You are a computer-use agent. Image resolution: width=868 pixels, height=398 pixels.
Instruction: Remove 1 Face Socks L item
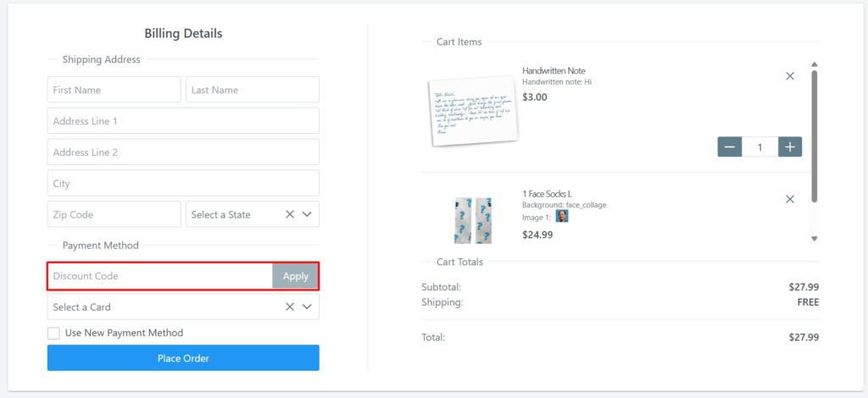(x=790, y=199)
